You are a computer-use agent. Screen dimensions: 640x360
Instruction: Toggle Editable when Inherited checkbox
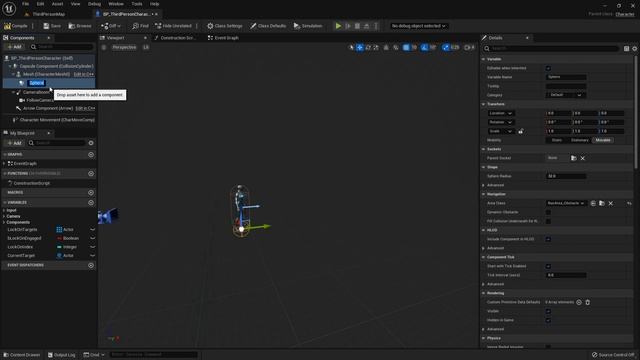[548, 68]
